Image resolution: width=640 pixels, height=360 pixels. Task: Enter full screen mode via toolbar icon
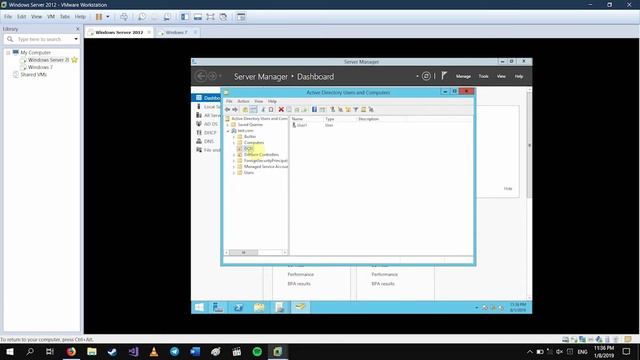[x=210, y=17]
